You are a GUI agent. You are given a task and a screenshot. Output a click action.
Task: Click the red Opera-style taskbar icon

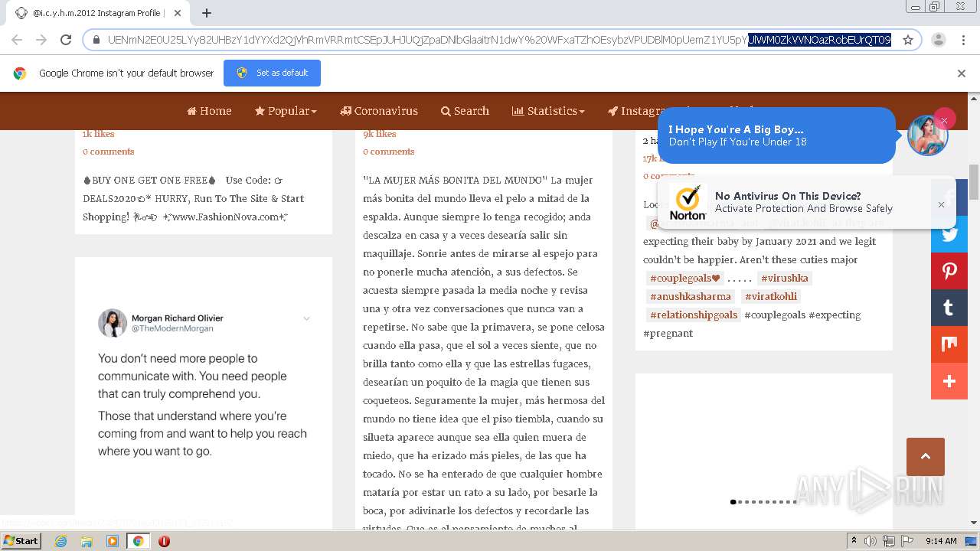click(164, 541)
